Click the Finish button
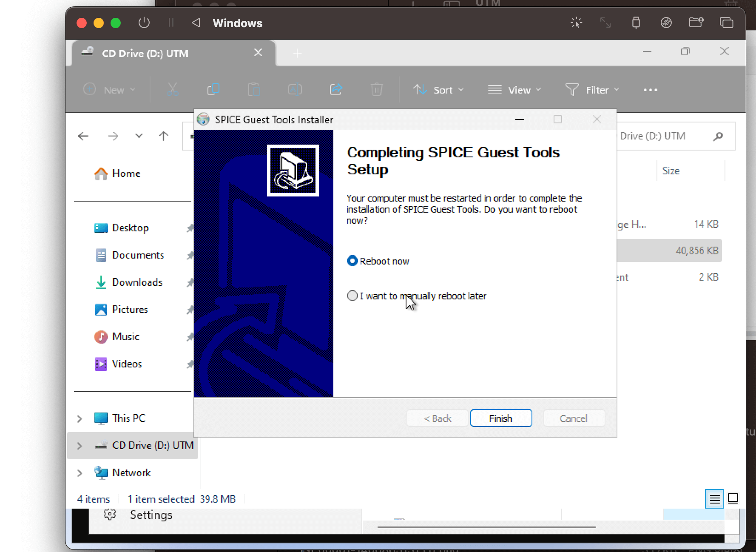Image resolution: width=756 pixels, height=552 pixels. [x=501, y=418]
